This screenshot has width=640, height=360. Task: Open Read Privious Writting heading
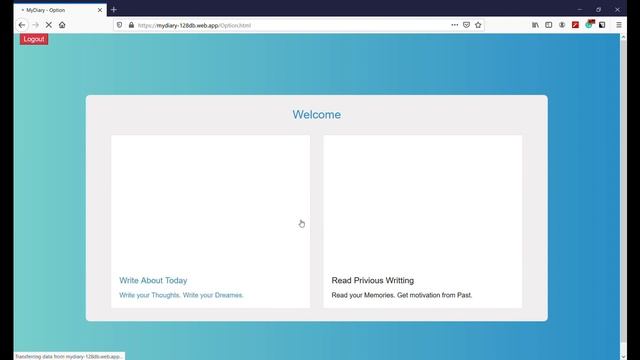pos(373,280)
